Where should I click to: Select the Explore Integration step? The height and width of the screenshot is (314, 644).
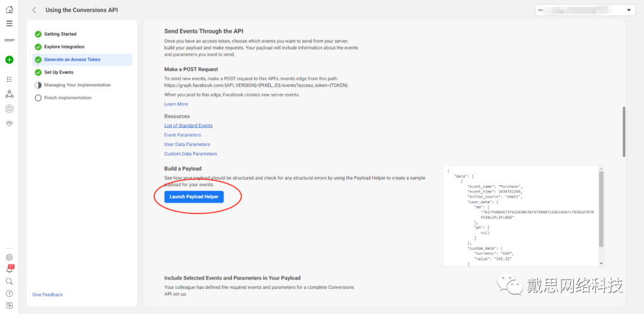(64, 47)
